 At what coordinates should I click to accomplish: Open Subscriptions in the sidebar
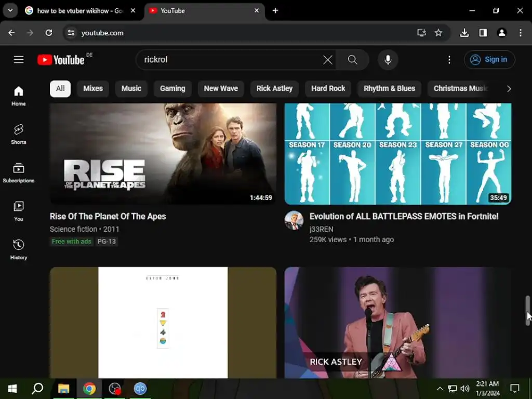(x=19, y=172)
